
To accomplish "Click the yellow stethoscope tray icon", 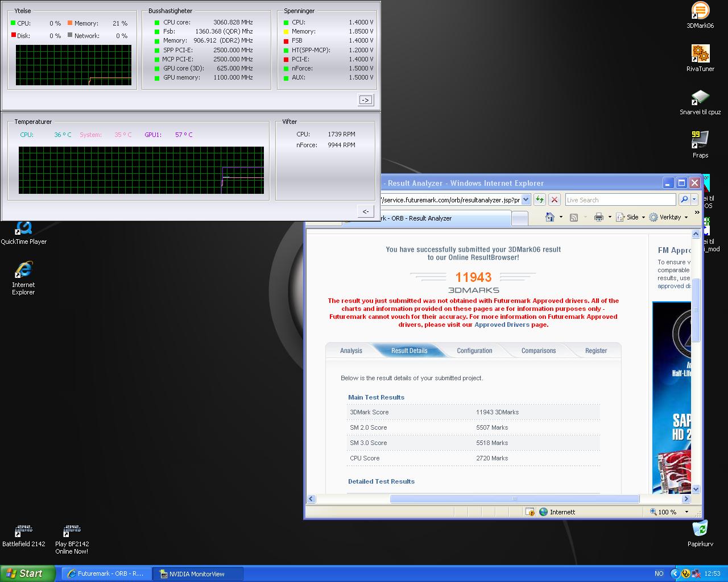I will (686, 573).
